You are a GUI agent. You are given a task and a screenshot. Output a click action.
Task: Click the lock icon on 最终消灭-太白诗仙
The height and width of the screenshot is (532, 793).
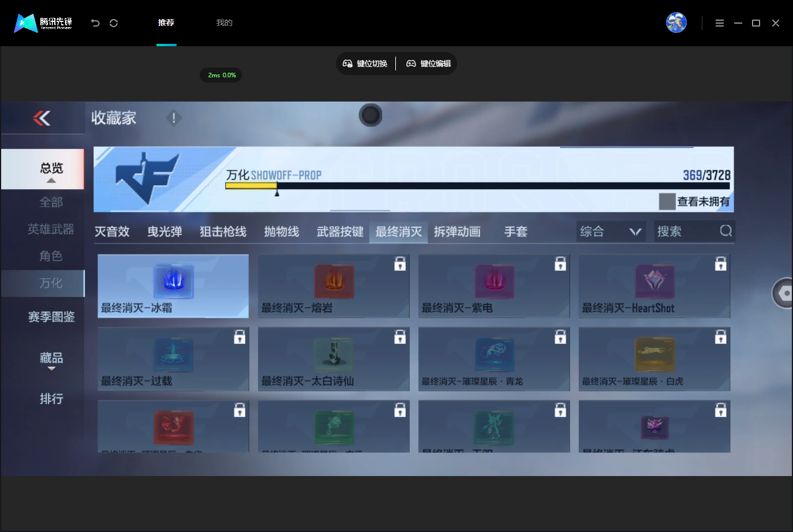coord(400,337)
